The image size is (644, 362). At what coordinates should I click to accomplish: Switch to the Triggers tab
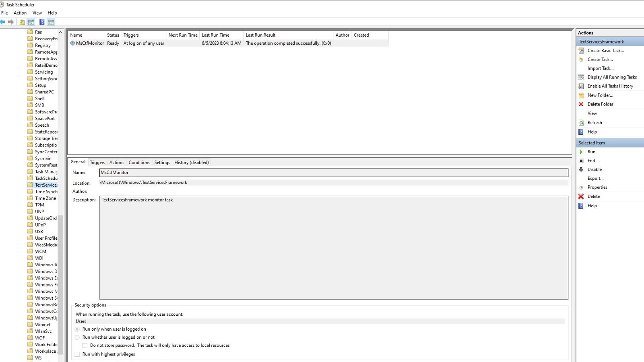click(97, 162)
